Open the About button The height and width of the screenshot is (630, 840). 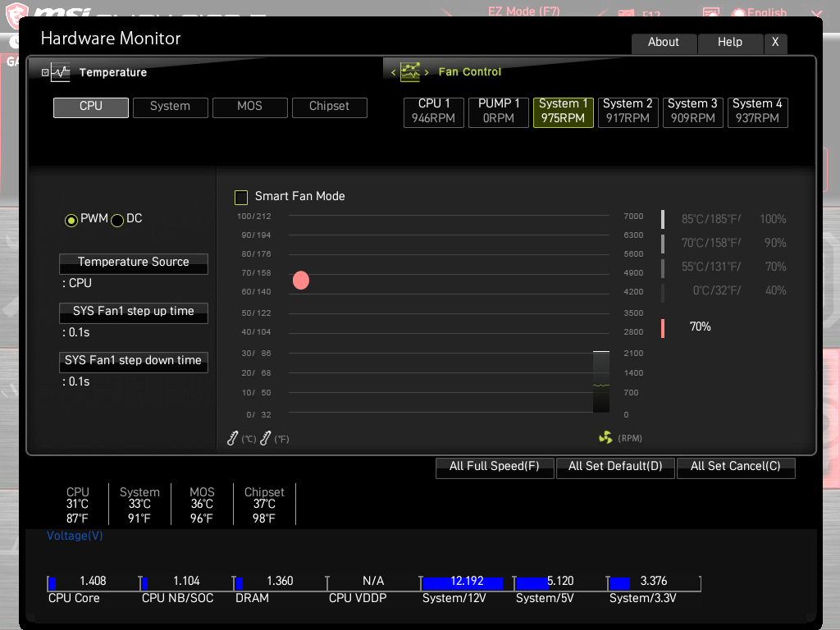coord(664,43)
